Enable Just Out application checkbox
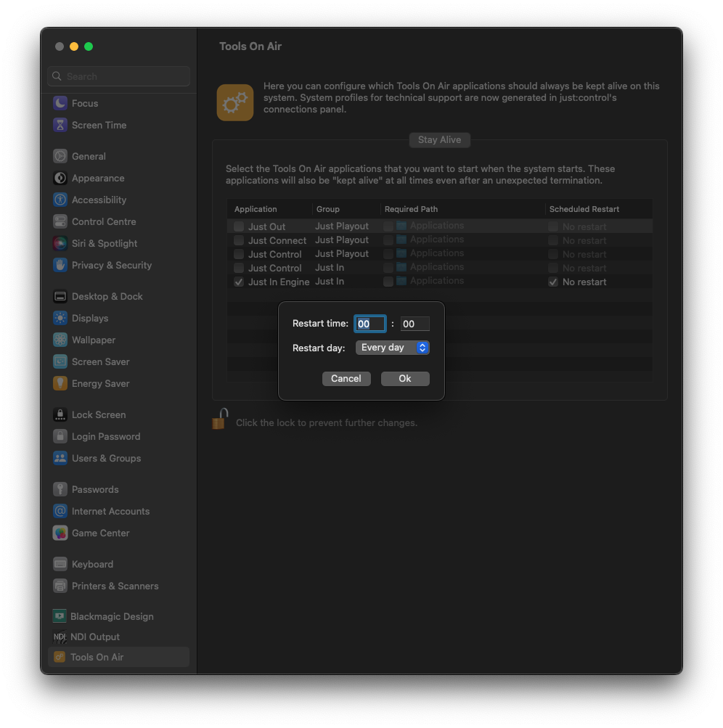723x728 pixels. [239, 226]
